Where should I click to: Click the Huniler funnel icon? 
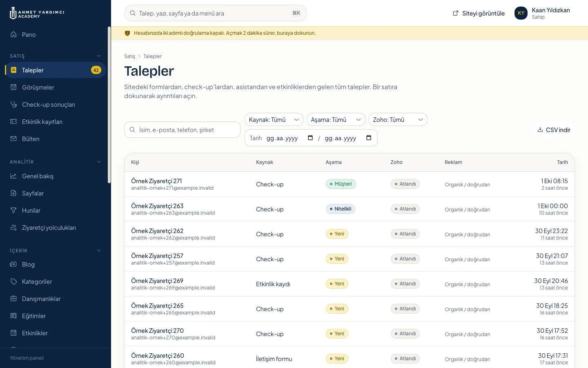point(13,210)
